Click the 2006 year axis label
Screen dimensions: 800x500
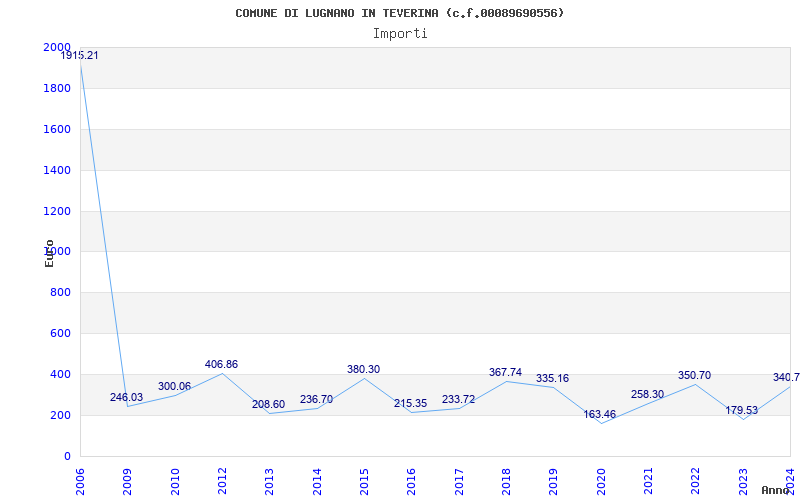tap(80, 482)
